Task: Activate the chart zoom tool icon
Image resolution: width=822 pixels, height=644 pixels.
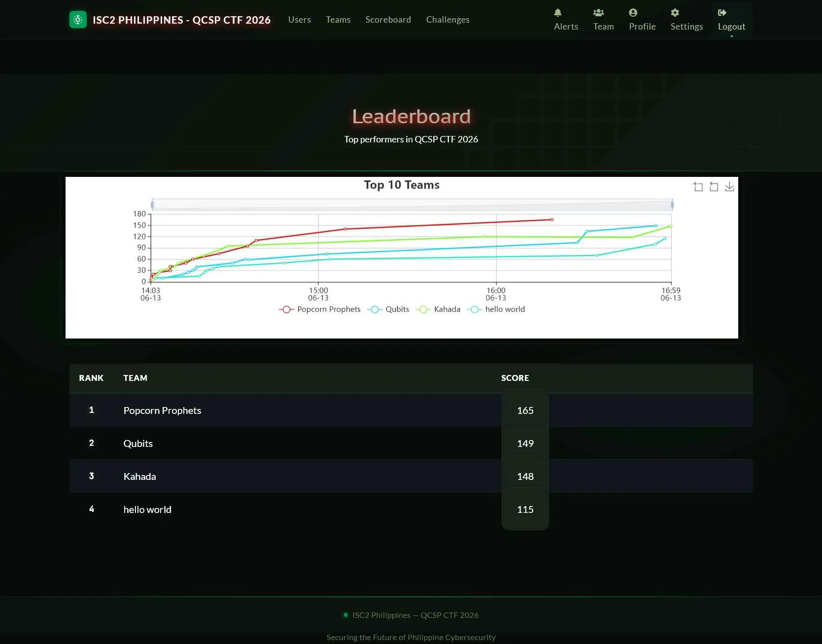Action: coord(698,187)
